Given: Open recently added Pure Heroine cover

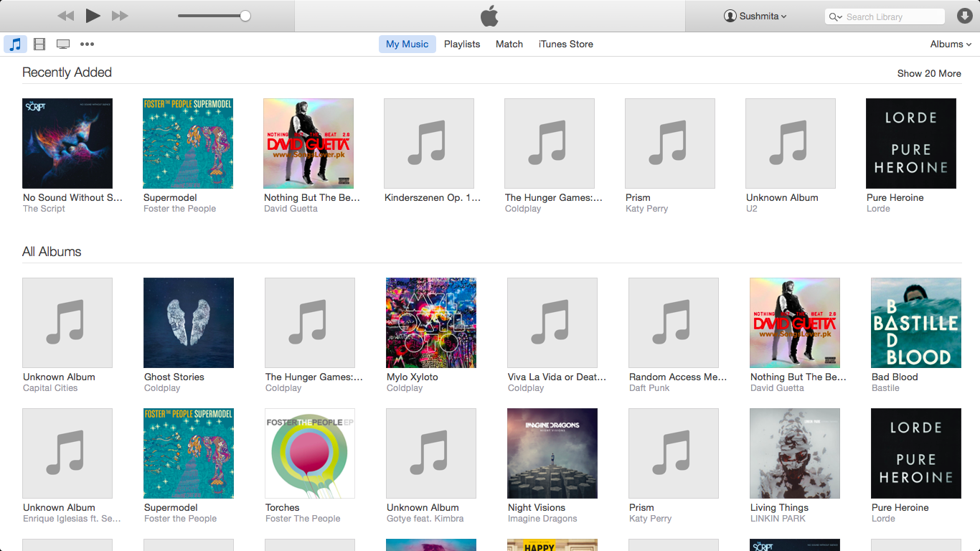Looking at the screenshot, I should pos(911,143).
